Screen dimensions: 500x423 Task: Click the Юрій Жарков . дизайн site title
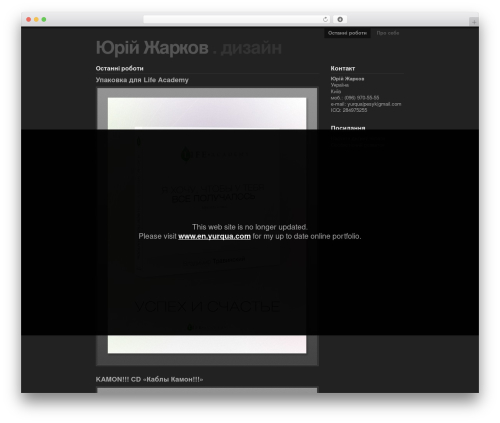tap(189, 48)
